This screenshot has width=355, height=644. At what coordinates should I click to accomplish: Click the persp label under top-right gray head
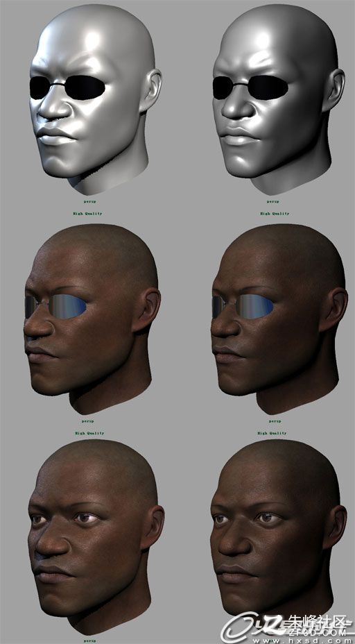pos(273,202)
